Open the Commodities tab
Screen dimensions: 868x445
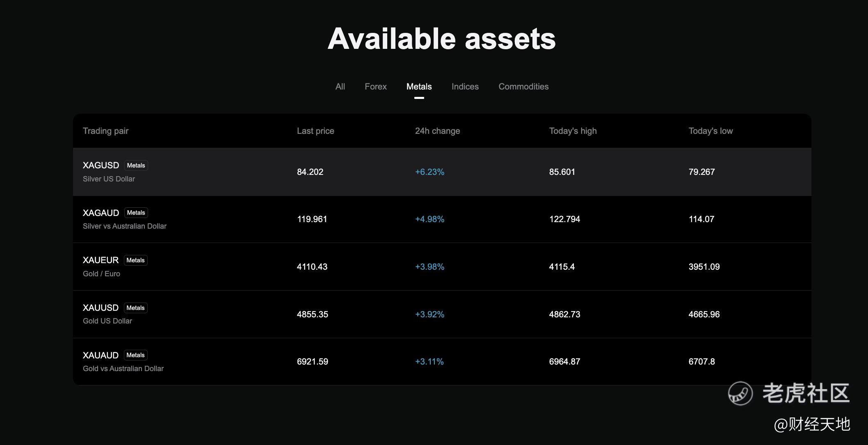523,87
